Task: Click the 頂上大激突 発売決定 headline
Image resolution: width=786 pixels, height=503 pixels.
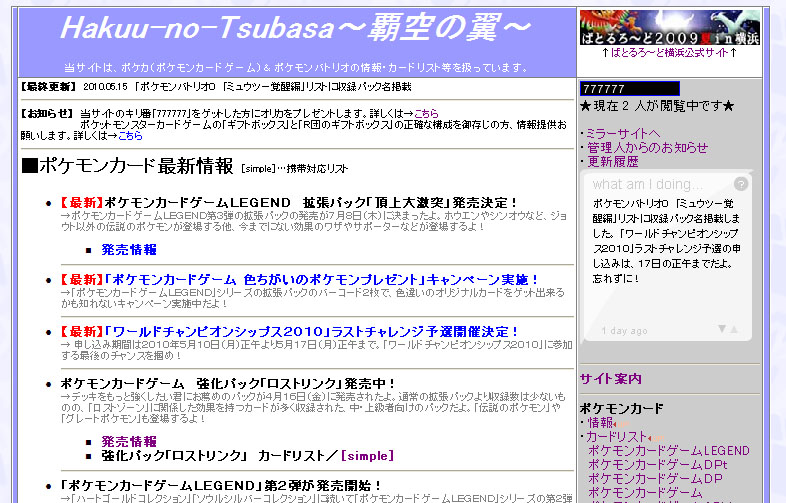Action: pyautogui.click(x=311, y=203)
